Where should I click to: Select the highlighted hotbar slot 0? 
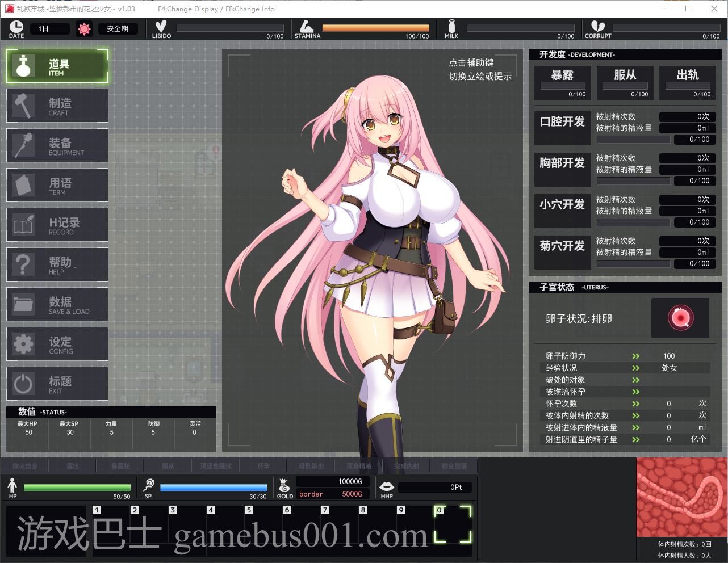(453, 524)
